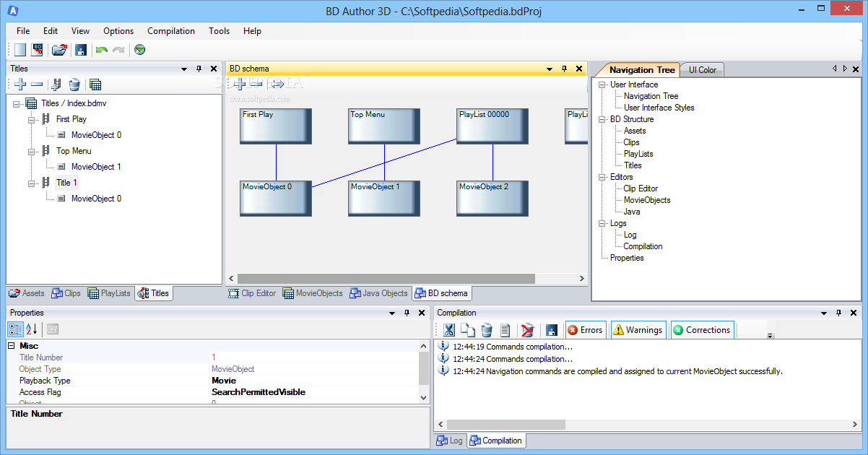The width and height of the screenshot is (868, 455).
Task: Open the Compilation toolbar overflow dropdown
Action: (x=770, y=336)
